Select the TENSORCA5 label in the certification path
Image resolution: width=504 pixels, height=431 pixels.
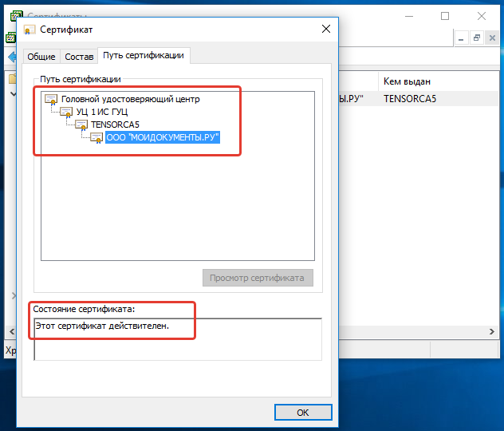115,125
